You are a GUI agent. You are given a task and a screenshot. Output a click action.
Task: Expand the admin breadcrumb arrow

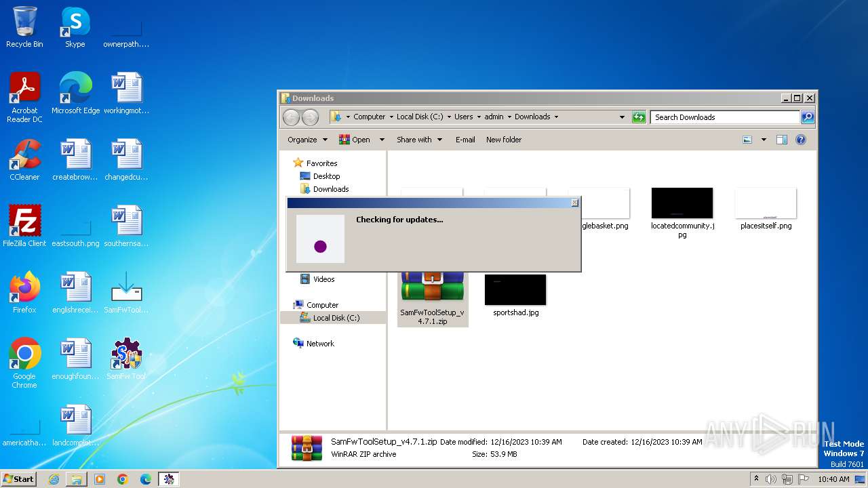click(x=509, y=117)
